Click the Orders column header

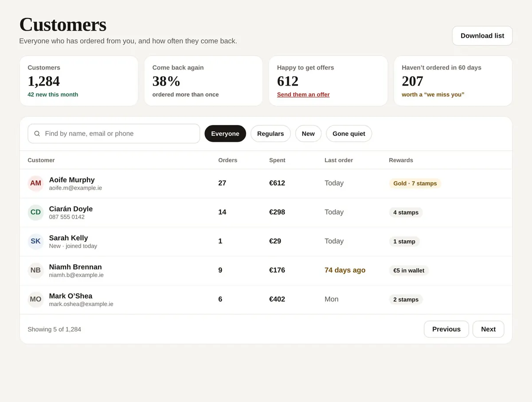click(x=227, y=160)
